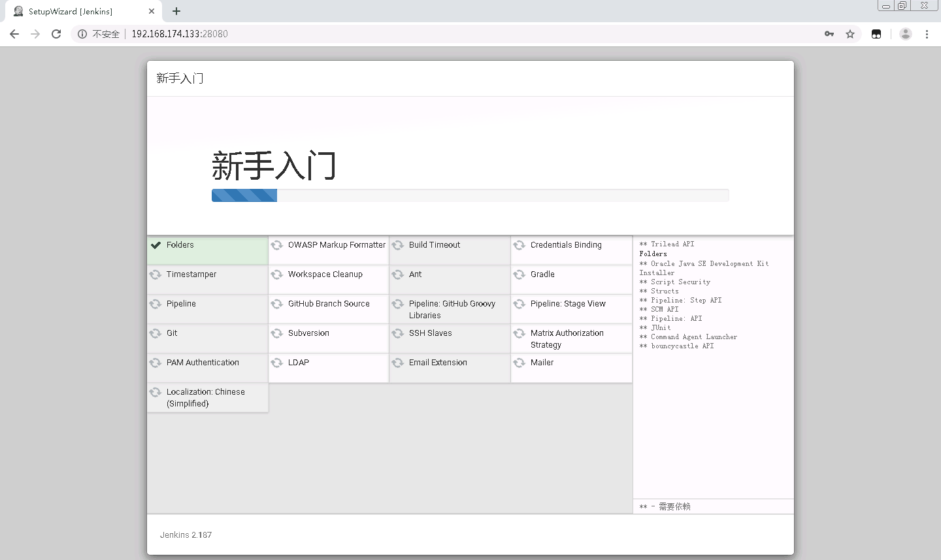Click the address bar URL 192.168.174.133:28080
Viewport: 941px width, 560px height.
tap(180, 34)
